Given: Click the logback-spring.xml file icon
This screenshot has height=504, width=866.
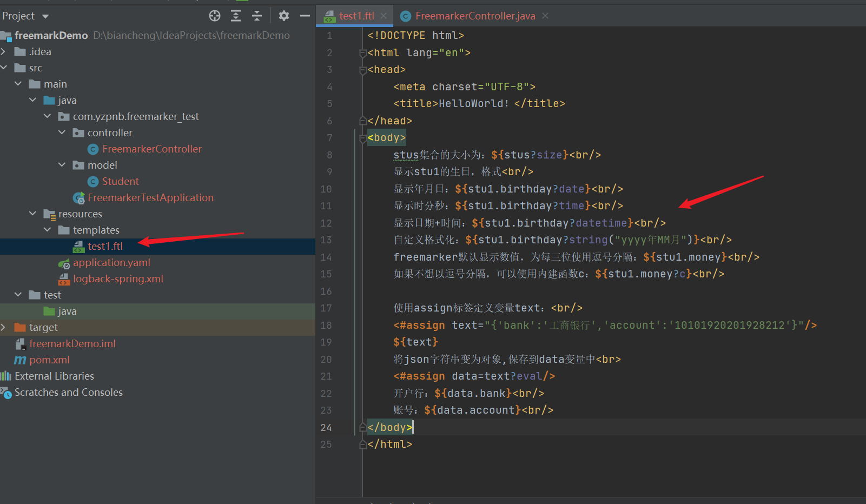Looking at the screenshot, I should pyautogui.click(x=64, y=279).
